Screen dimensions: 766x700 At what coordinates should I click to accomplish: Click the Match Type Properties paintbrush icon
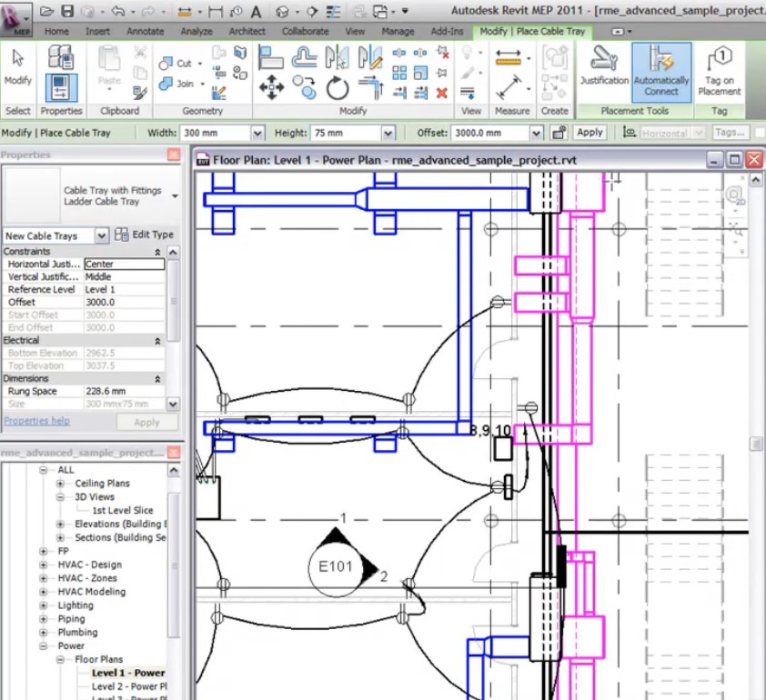click(140, 92)
